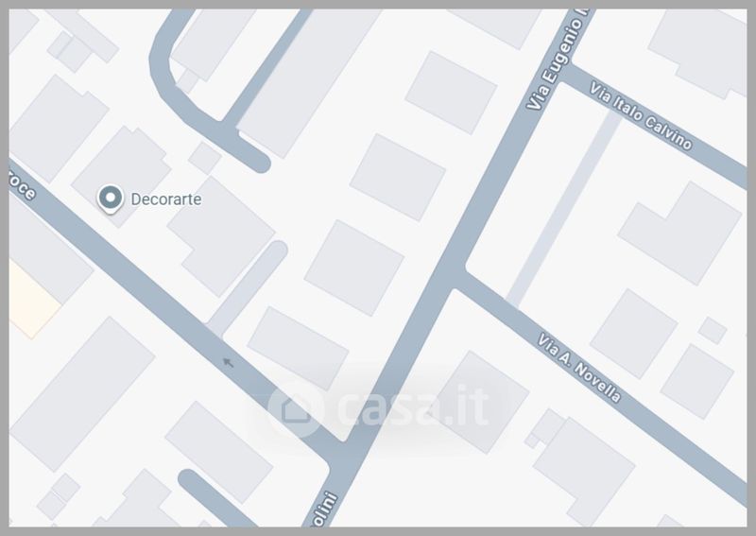Click the light dead-end lane near Decorarte
The width and height of the screenshot is (756, 536).
(248, 288)
